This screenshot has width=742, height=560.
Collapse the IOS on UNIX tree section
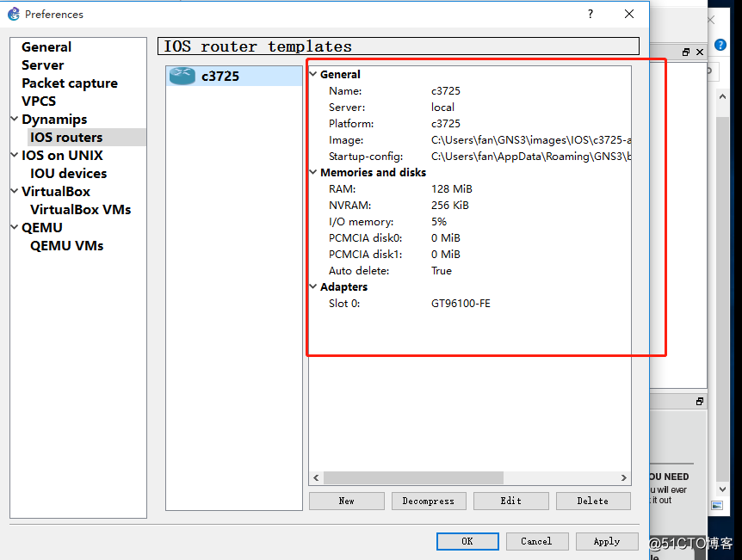[15, 155]
